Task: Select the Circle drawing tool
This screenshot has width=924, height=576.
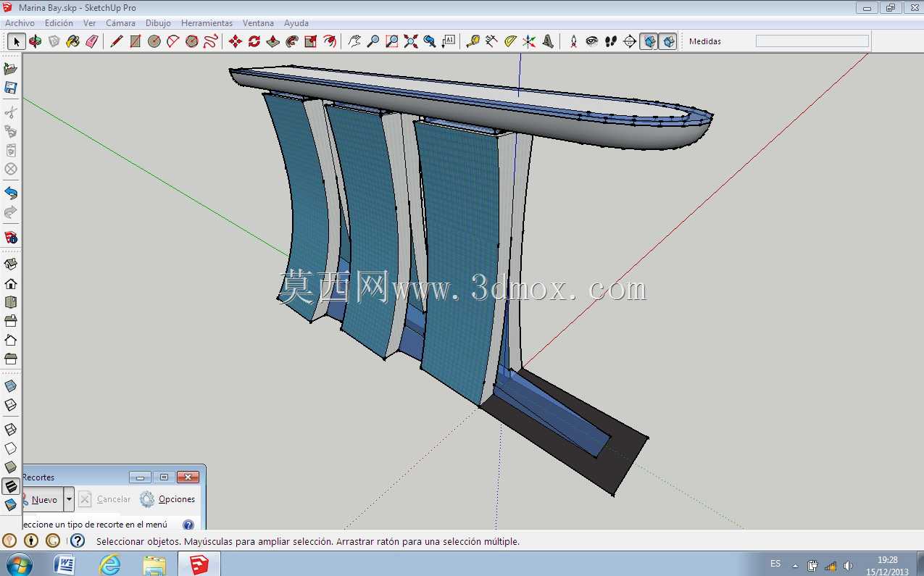Action: point(154,41)
